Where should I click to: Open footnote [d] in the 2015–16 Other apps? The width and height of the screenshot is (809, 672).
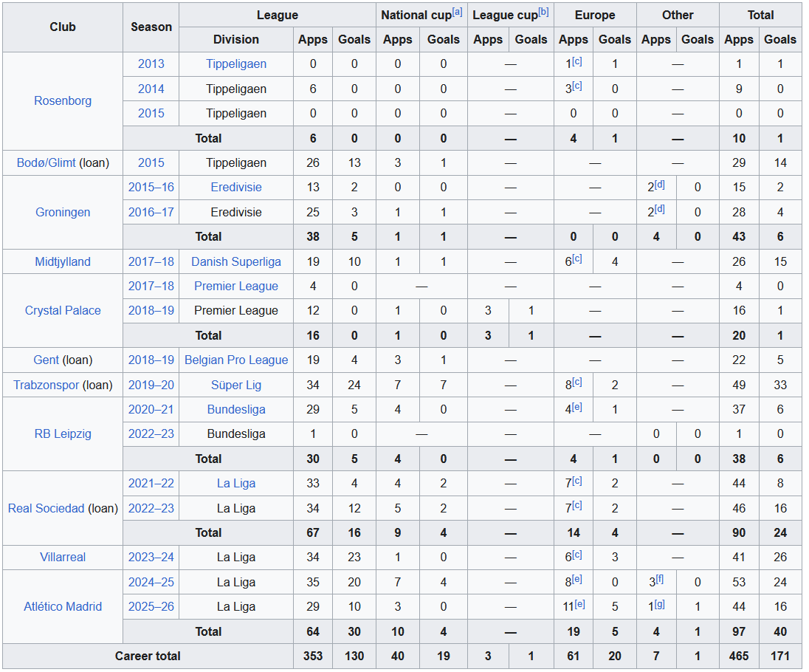(x=659, y=185)
